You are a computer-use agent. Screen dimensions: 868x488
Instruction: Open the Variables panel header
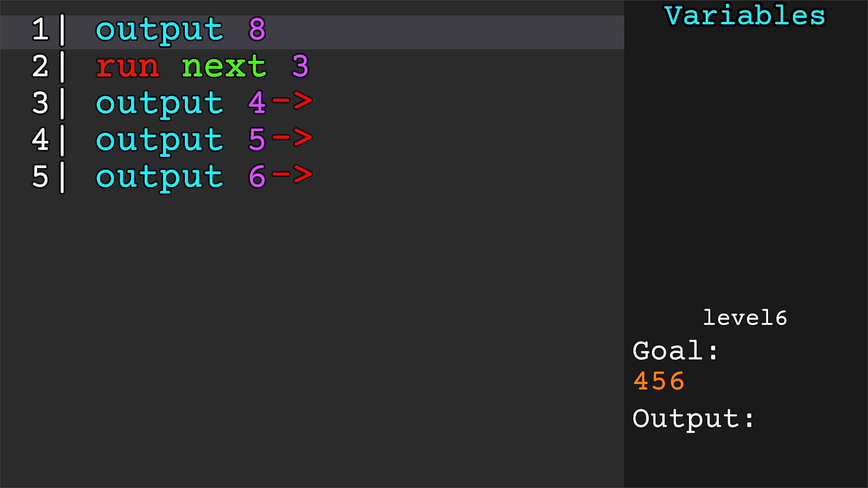[x=745, y=16]
